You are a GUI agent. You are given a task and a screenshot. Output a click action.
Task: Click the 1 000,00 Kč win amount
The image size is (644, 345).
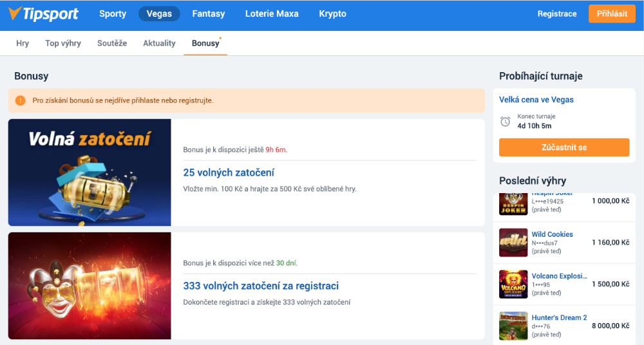coord(611,201)
